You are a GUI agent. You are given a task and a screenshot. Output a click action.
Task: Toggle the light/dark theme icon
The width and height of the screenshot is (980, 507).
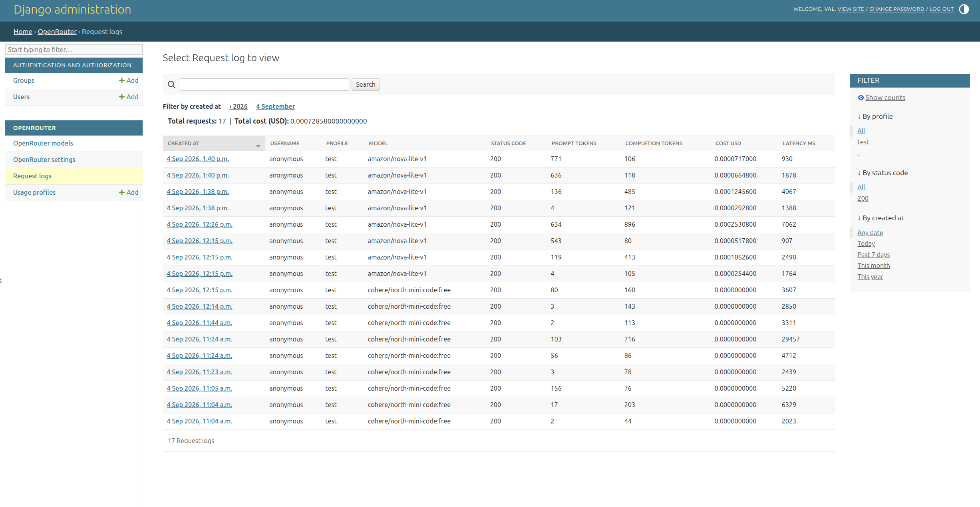[x=964, y=9]
